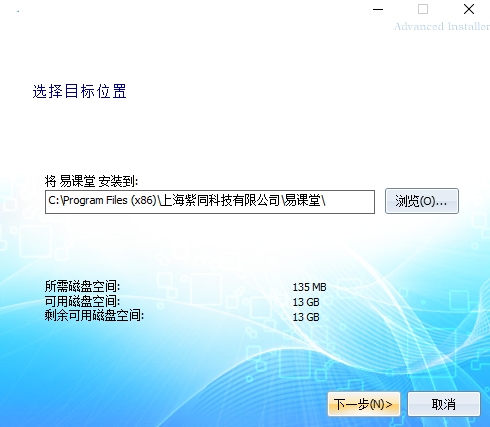Click the 135 MB required space value
Viewport: 490px width, 427px height.
(x=309, y=287)
